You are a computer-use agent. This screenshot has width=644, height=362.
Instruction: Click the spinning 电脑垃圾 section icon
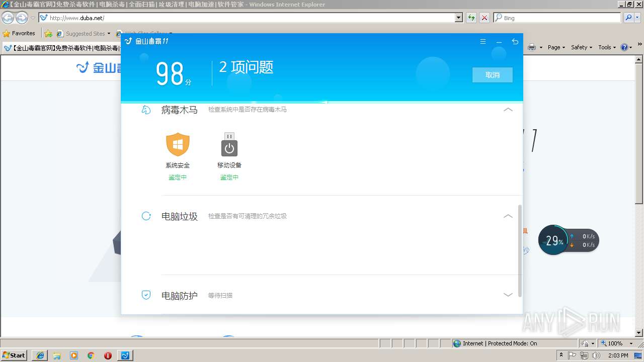click(146, 216)
